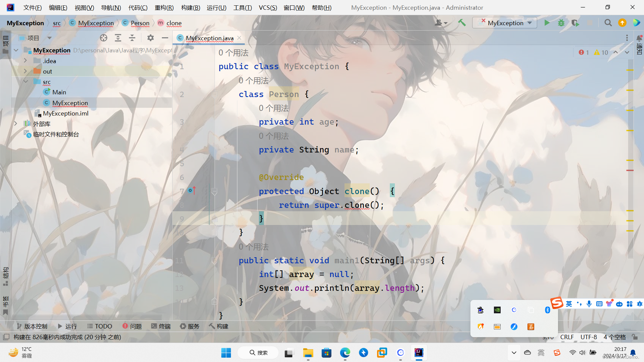Expand the .idea folder
Screen dimensions: 644x362
tap(26, 61)
